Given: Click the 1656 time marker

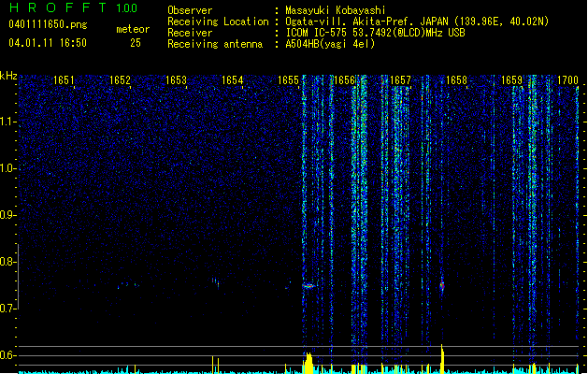Looking at the screenshot, I should click(x=344, y=80).
